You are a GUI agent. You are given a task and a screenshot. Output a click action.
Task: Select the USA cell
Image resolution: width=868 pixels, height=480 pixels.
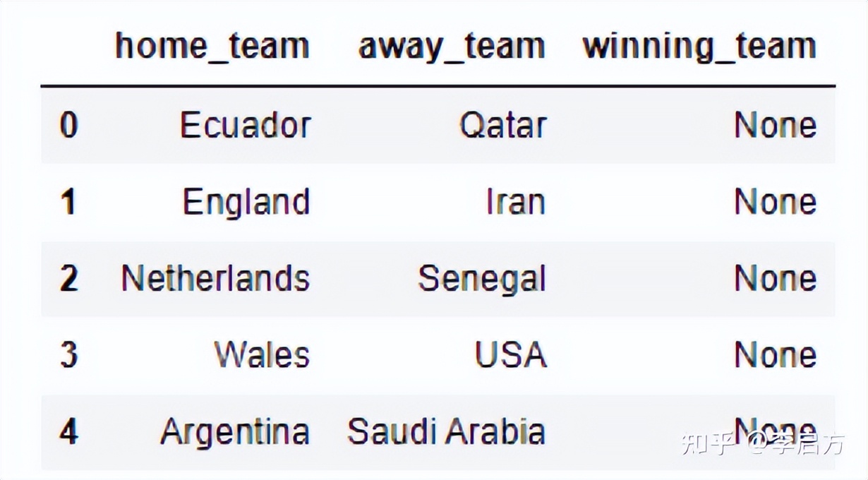point(510,354)
